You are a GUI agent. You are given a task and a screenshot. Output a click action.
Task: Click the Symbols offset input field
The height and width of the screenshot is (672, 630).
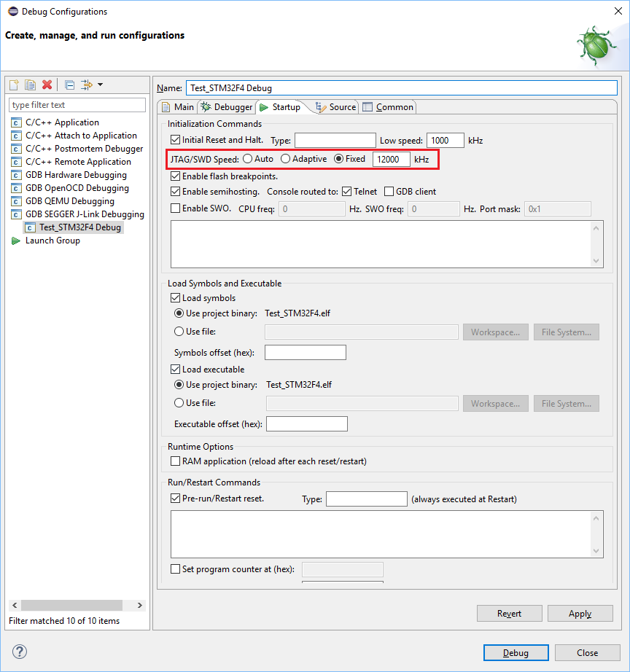(x=305, y=352)
